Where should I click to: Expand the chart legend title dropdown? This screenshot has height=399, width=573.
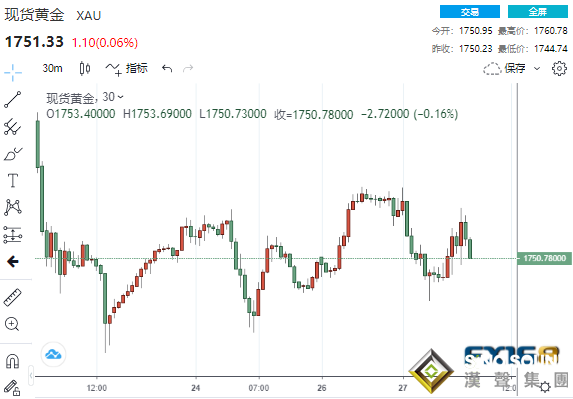[121, 97]
